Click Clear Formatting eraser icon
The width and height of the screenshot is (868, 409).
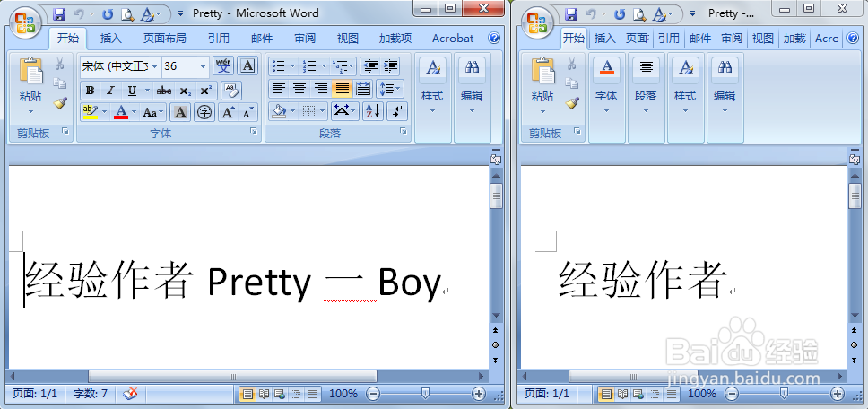(230, 91)
